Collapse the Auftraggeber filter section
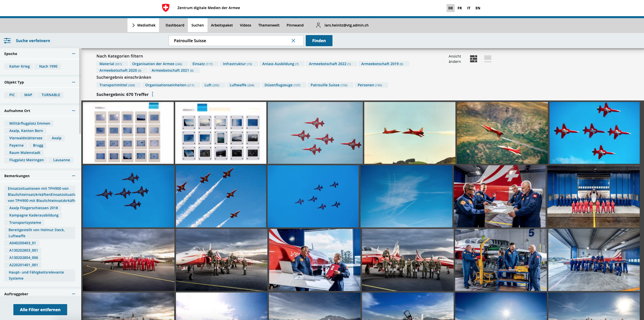Screen dimensions: 644x320 pyautogui.click(x=73, y=294)
